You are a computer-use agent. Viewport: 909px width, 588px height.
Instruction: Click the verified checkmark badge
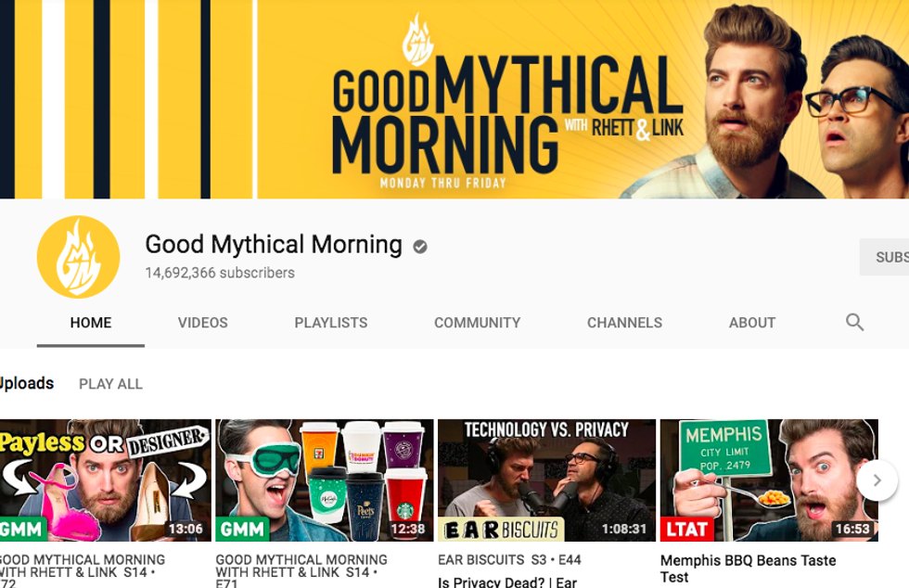[x=420, y=247]
